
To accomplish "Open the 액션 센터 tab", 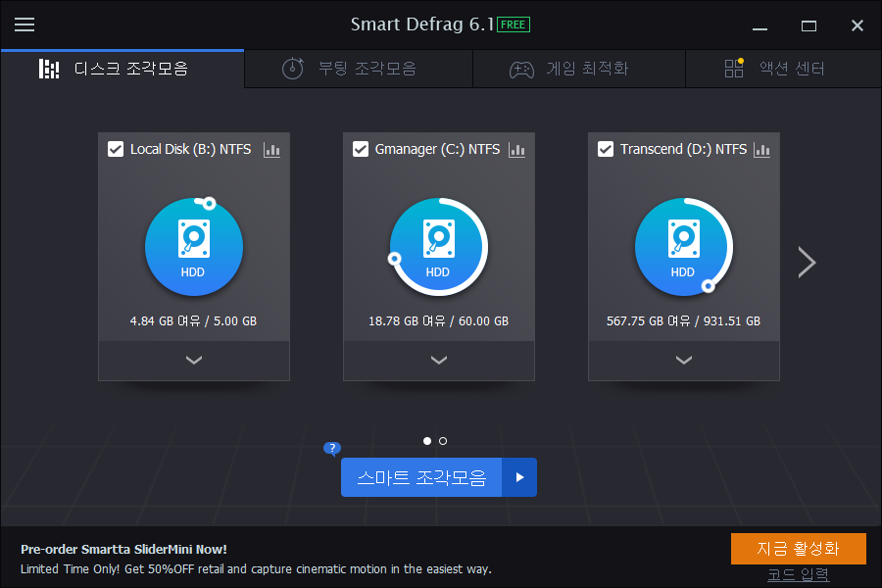I will (783, 69).
